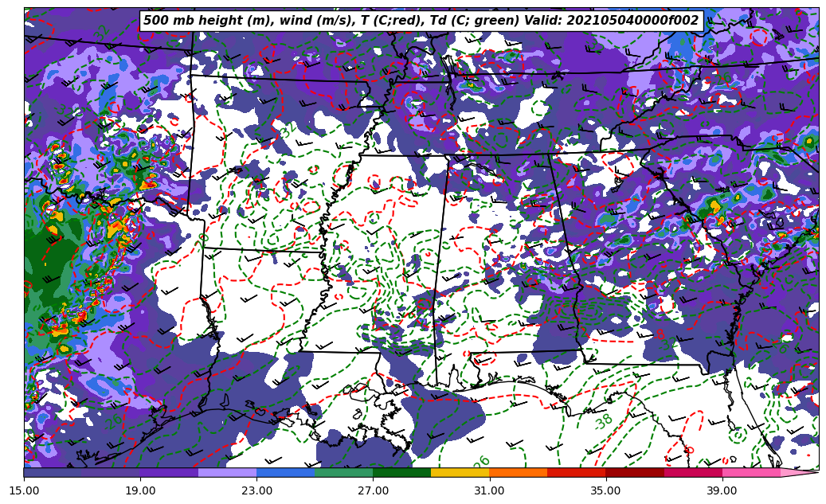Click the 39.00 colorbar tick label
This screenshot has width=826, height=504.
(722, 490)
